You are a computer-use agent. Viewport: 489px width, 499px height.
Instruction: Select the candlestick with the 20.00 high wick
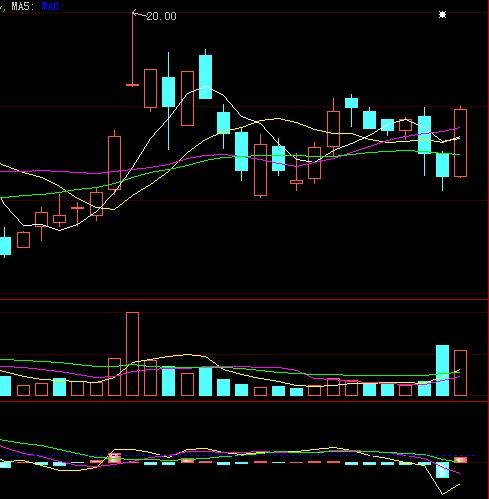pyautogui.click(x=133, y=49)
